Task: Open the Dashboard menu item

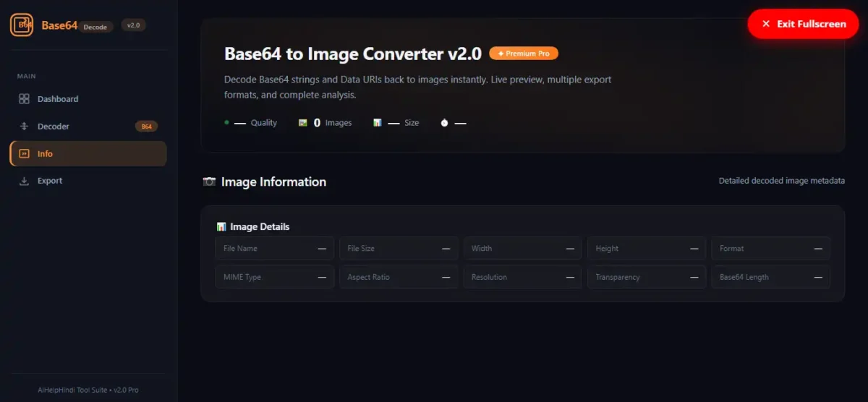Action: click(88, 99)
